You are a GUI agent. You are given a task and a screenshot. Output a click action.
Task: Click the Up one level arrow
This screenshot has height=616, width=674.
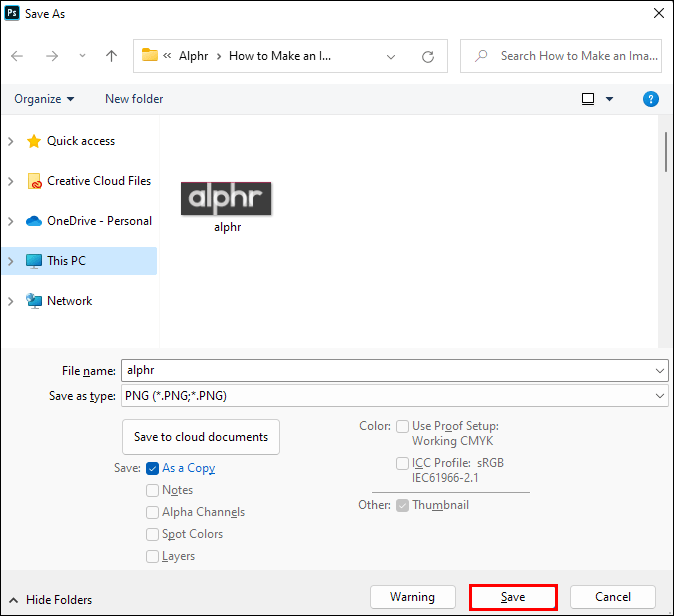point(112,56)
